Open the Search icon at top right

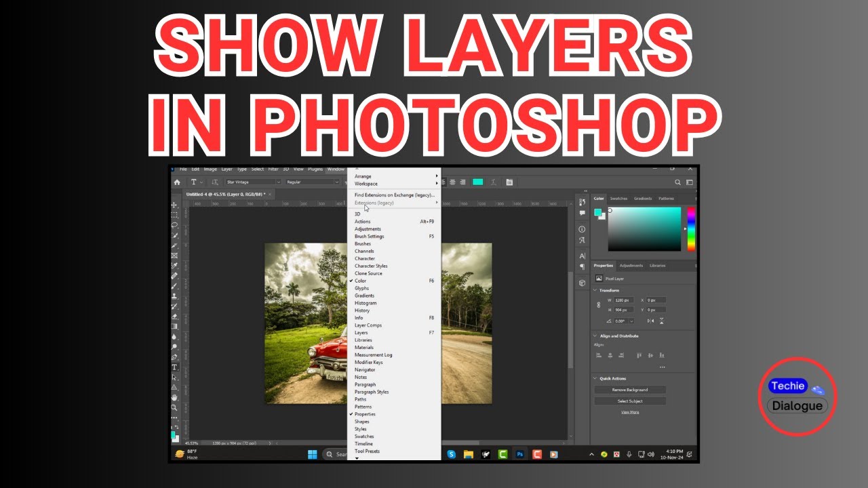[677, 182]
